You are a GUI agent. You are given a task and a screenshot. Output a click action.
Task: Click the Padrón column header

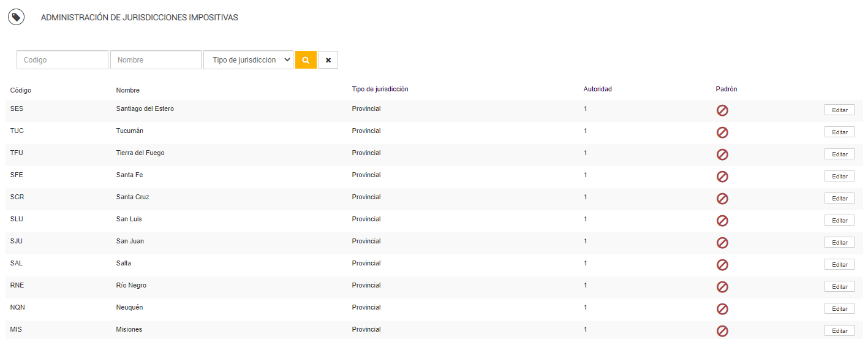pos(726,90)
